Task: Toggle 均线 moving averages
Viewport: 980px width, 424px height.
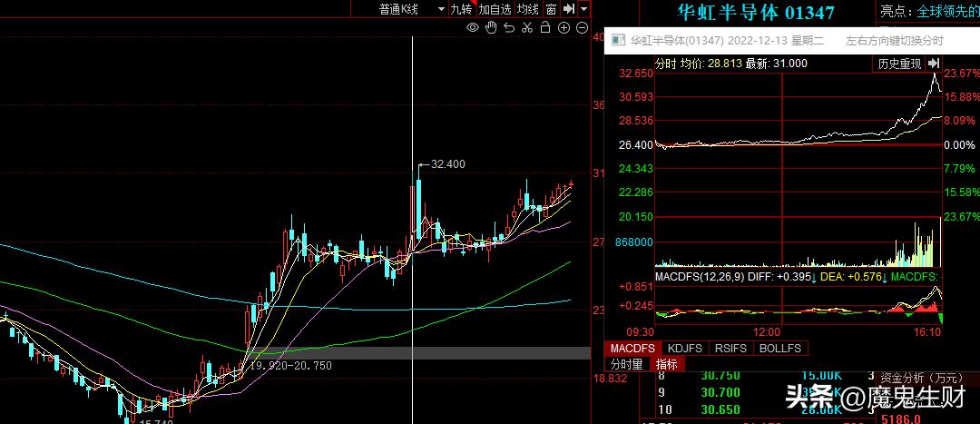Action: tap(528, 9)
